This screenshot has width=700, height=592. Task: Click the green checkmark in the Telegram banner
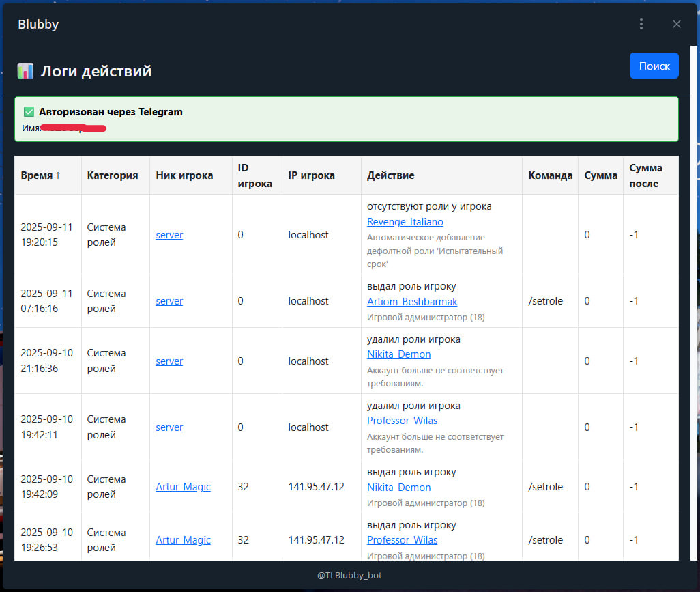(28, 111)
